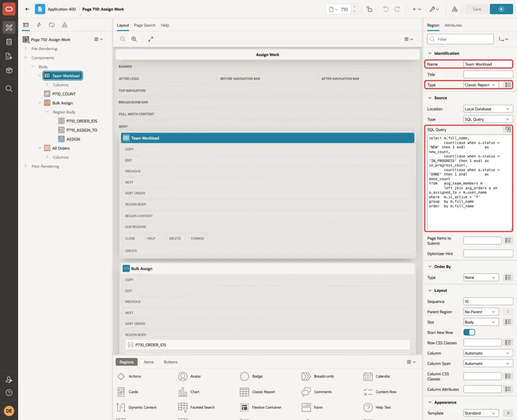This screenshot has width=517, height=420.
Task: Open the help question mark icon
Action: (x=9, y=393)
